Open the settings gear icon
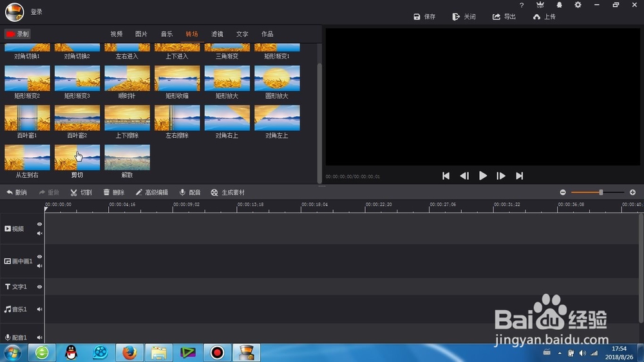This screenshot has width=644, height=362. (578, 5)
